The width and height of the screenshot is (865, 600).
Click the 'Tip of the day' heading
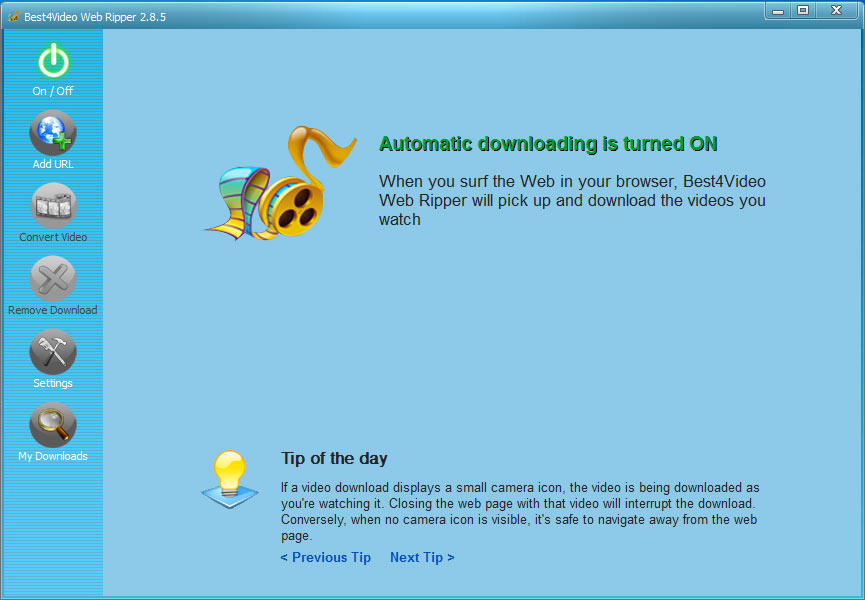pos(334,458)
